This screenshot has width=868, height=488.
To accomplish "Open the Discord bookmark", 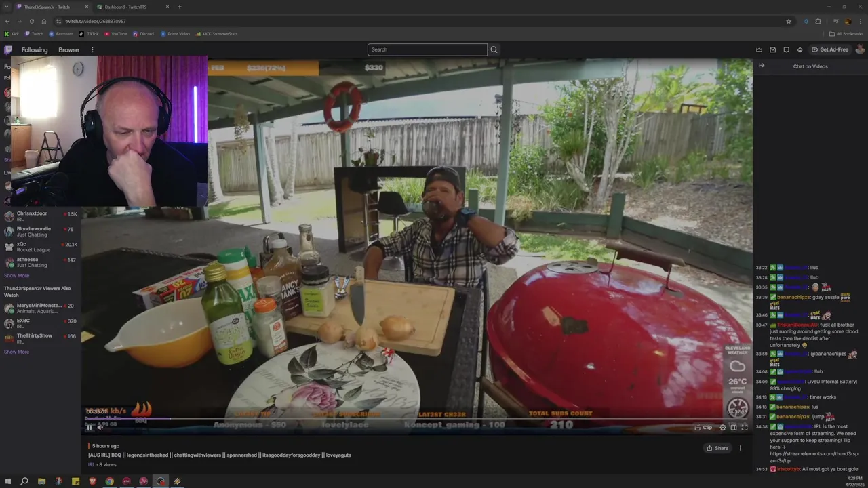I will pos(143,34).
